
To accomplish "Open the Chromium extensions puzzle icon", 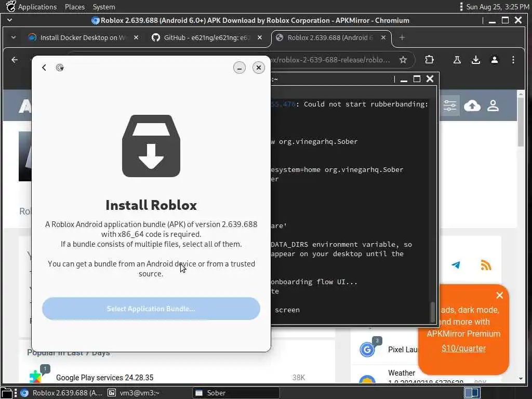I will point(429,60).
